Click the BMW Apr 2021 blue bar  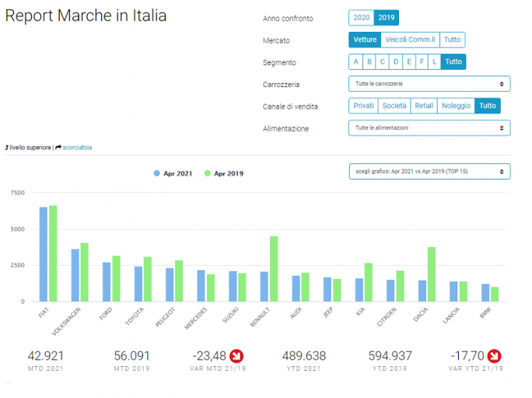pos(485,292)
